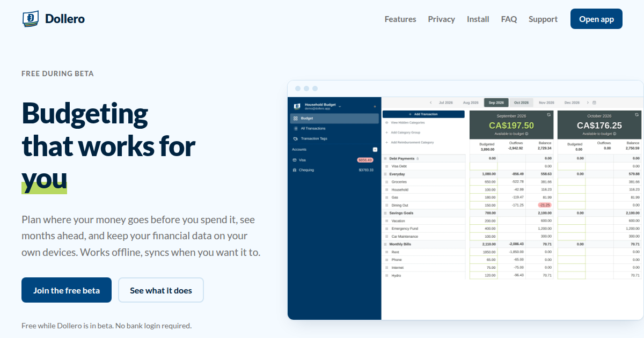Click the drag handle on the Hydro row

coord(386,275)
